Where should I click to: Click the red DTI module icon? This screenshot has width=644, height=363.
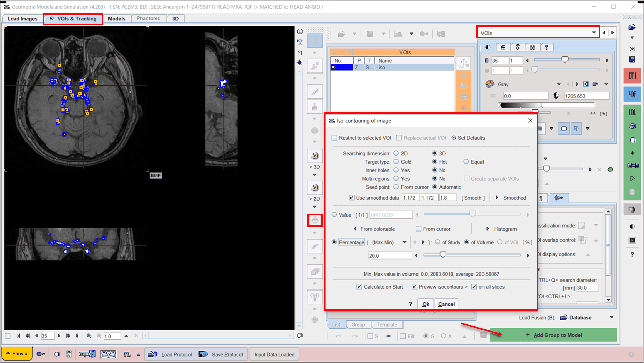632,77
